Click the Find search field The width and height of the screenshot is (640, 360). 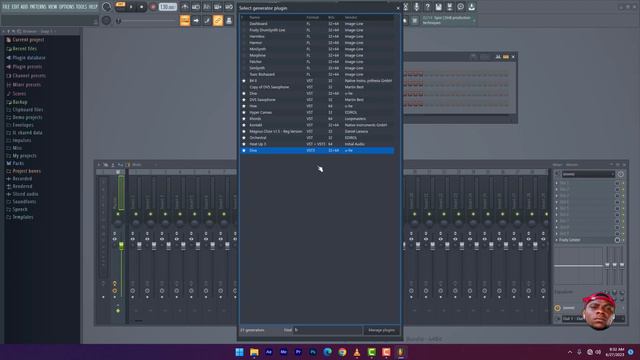(x=328, y=330)
